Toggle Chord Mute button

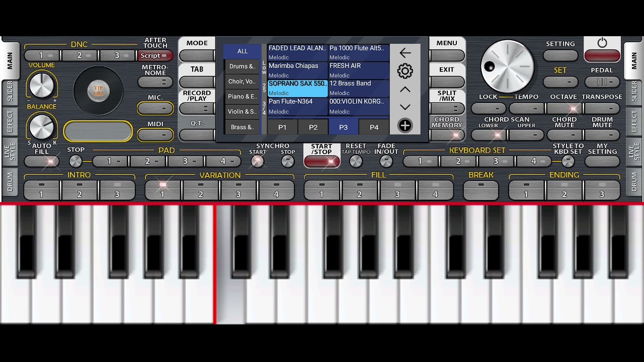565,135
